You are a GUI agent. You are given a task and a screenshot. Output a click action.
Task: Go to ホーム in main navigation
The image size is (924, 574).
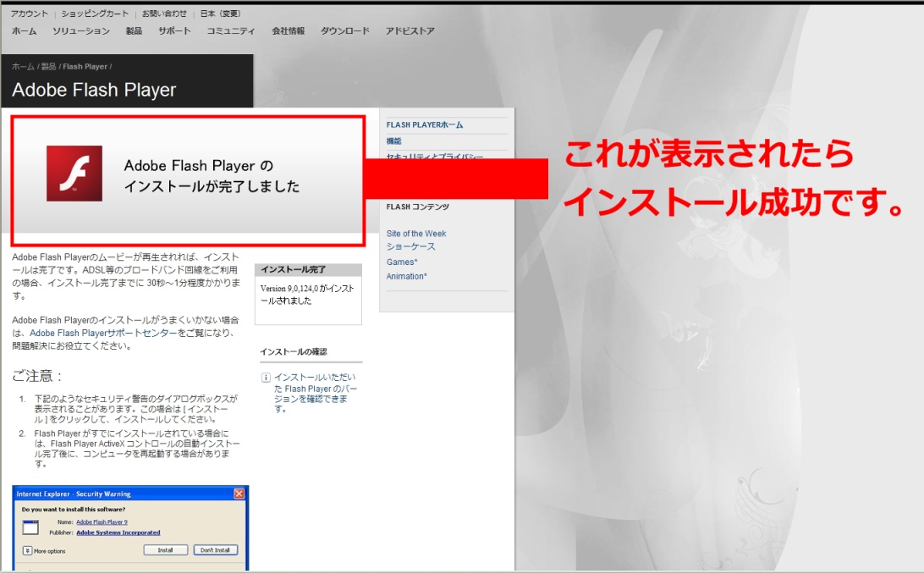coord(25,31)
